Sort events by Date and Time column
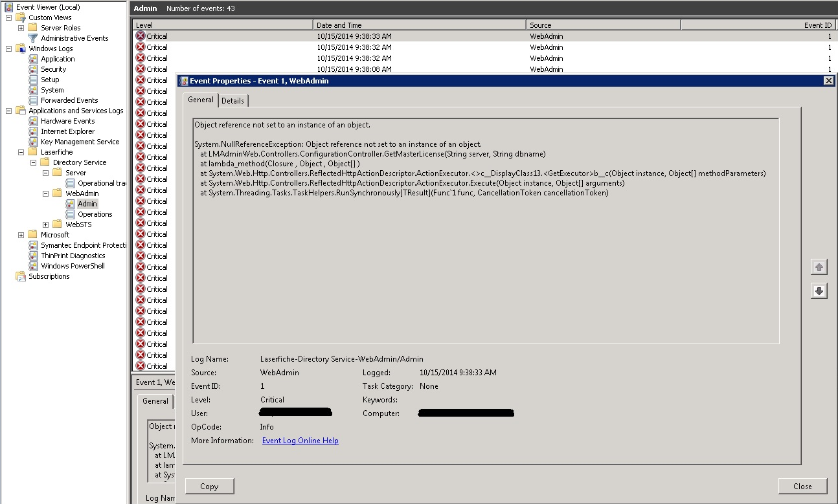The image size is (838, 504). (420, 25)
